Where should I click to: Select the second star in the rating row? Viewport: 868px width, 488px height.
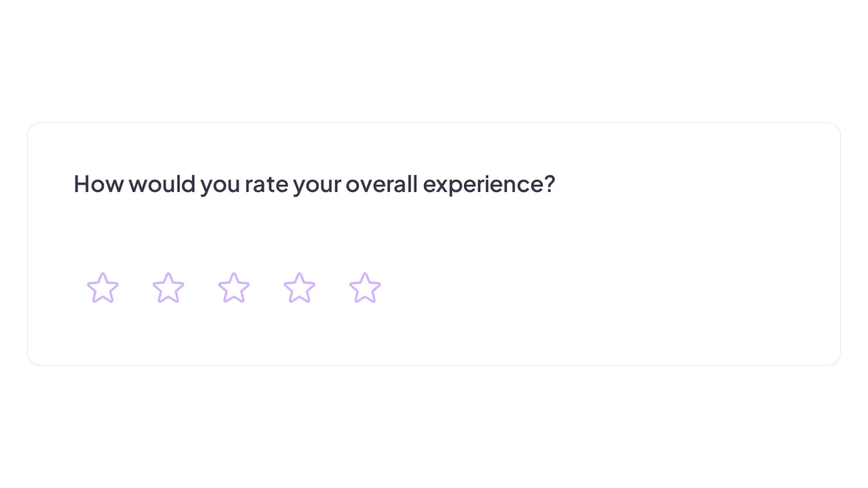click(x=168, y=288)
